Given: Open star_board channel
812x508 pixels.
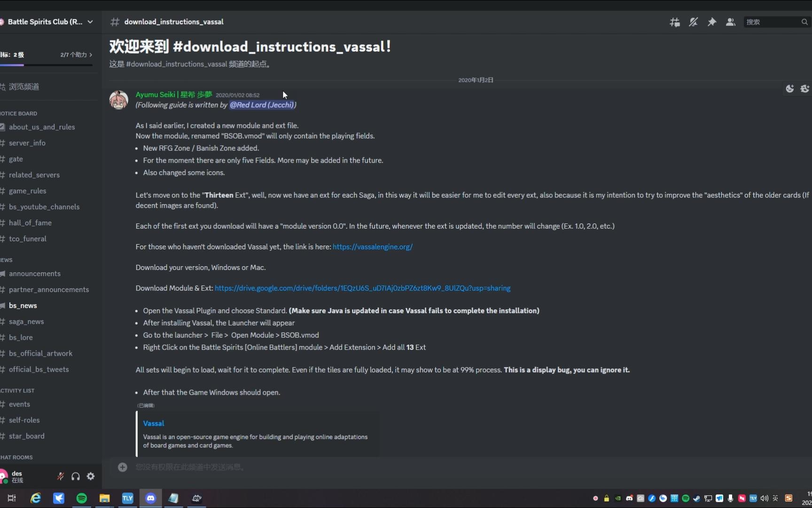Looking at the screenshot, I should click(x=27, y=437).
